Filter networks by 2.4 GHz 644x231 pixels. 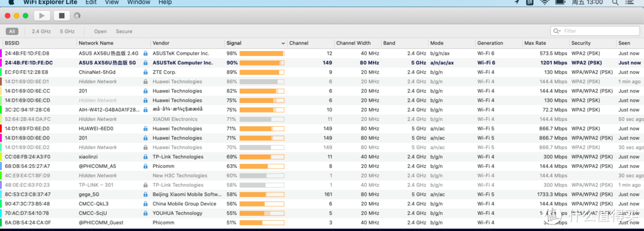point(41,31)
